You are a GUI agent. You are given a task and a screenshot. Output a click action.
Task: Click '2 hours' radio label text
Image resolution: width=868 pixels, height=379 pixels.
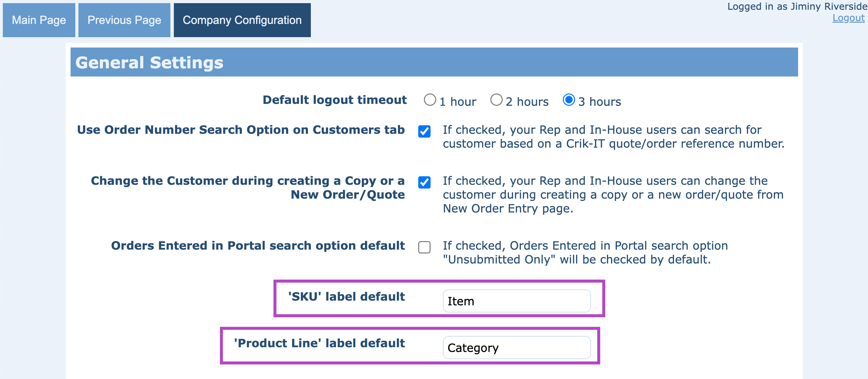527,102
